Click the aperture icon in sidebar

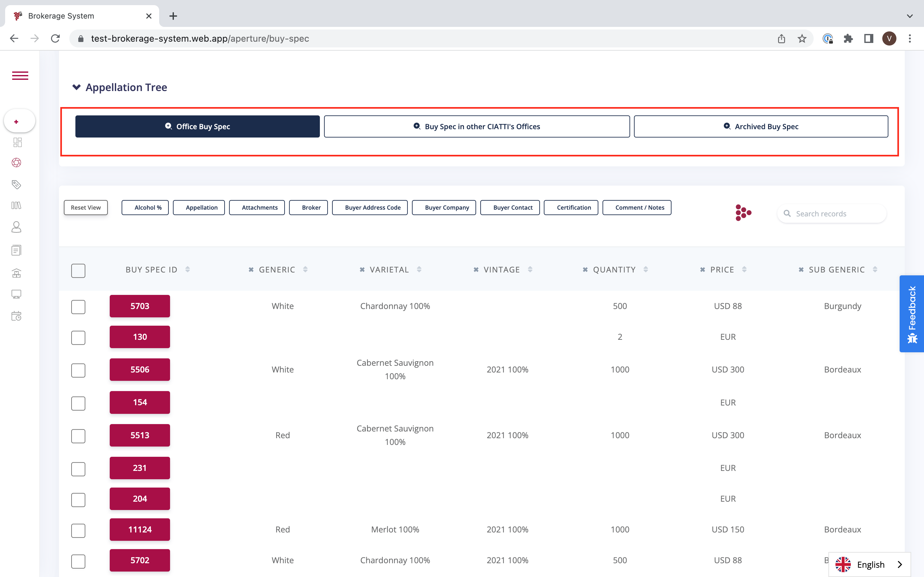tap(16, 163)
